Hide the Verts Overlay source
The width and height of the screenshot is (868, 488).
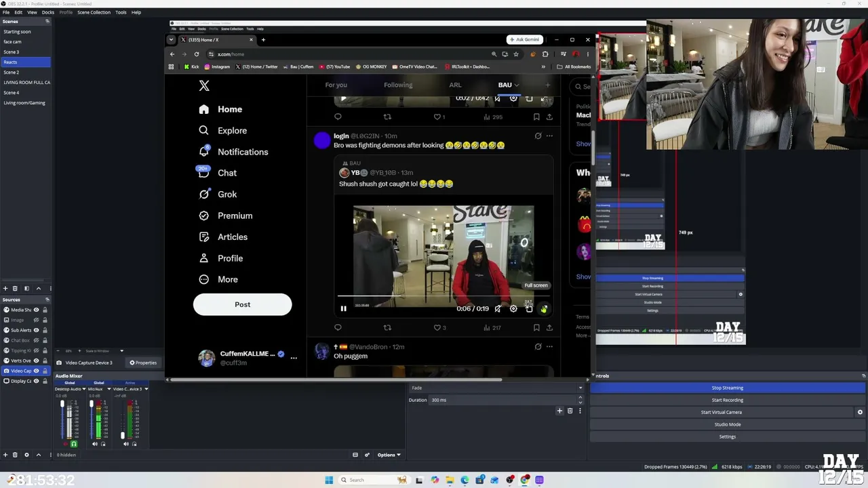(x=37, y=361)
